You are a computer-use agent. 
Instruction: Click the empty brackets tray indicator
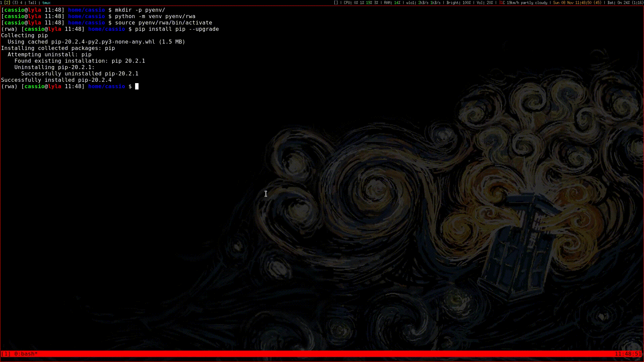click(x=336, y=3)
